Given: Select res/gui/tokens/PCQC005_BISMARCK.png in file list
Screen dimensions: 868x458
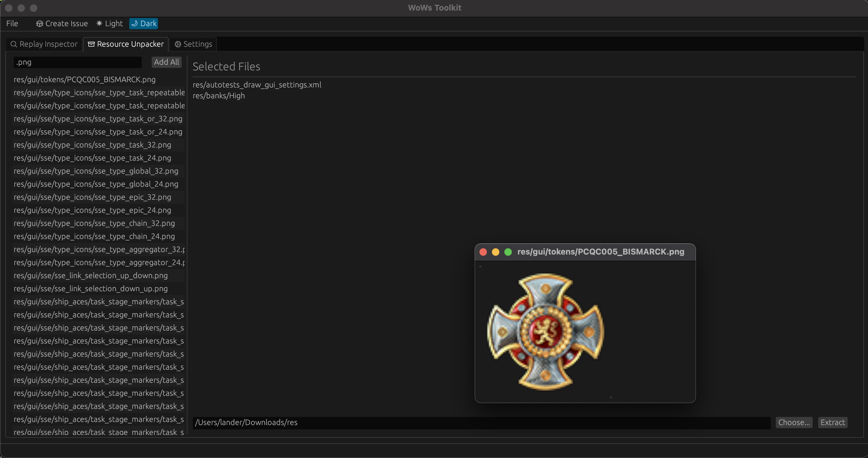Looking at the screenshot, I should [85, 79].
